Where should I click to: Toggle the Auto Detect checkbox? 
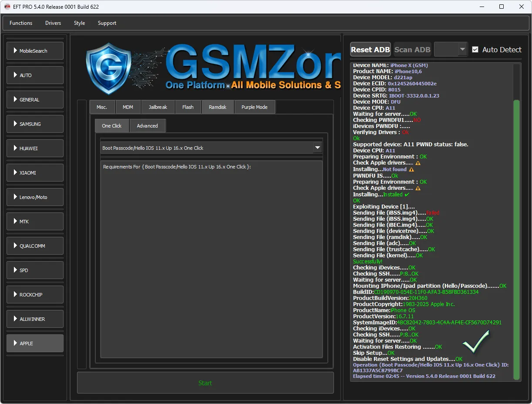point(475,50)
